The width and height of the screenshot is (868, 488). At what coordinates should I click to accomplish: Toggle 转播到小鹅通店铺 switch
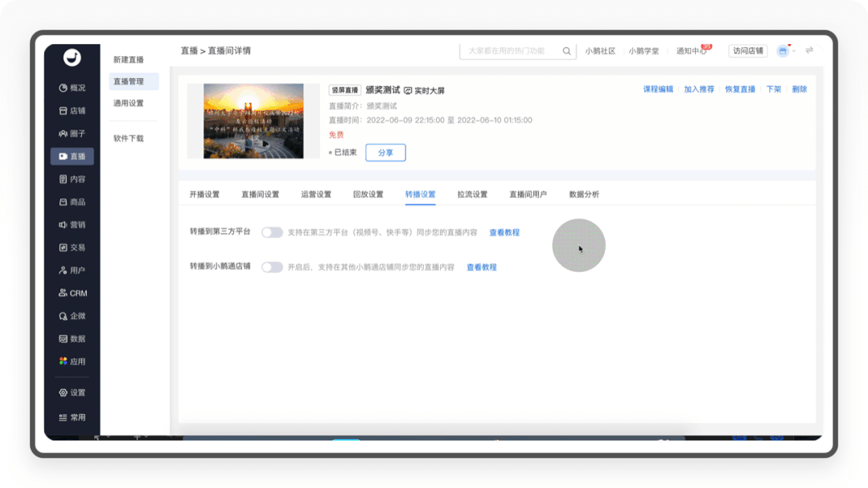(272, 267)
